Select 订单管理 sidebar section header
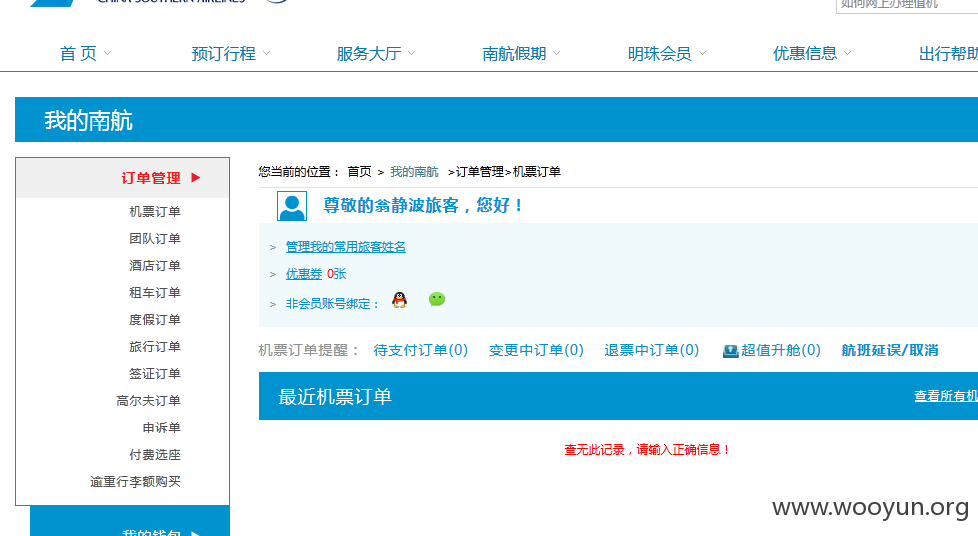978x536 pixels. pos(123,178)
